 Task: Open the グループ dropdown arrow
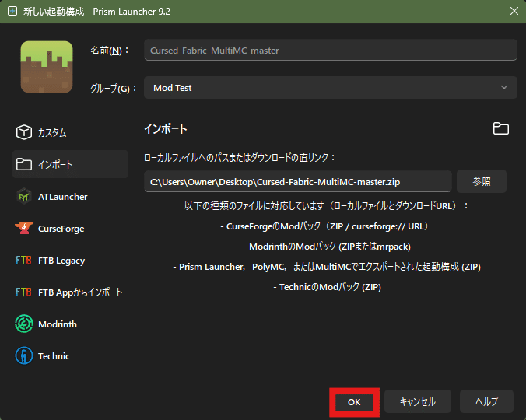click(x=504, y=87)
